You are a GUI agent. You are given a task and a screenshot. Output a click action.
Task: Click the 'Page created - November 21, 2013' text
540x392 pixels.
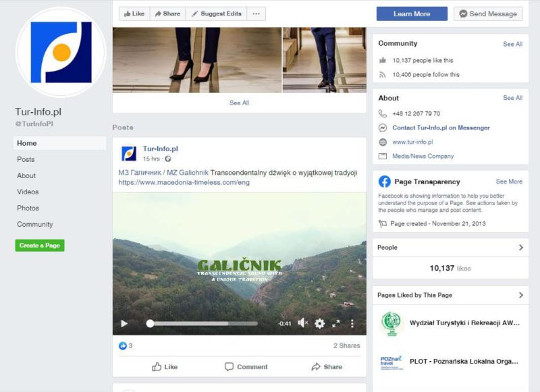438,224
